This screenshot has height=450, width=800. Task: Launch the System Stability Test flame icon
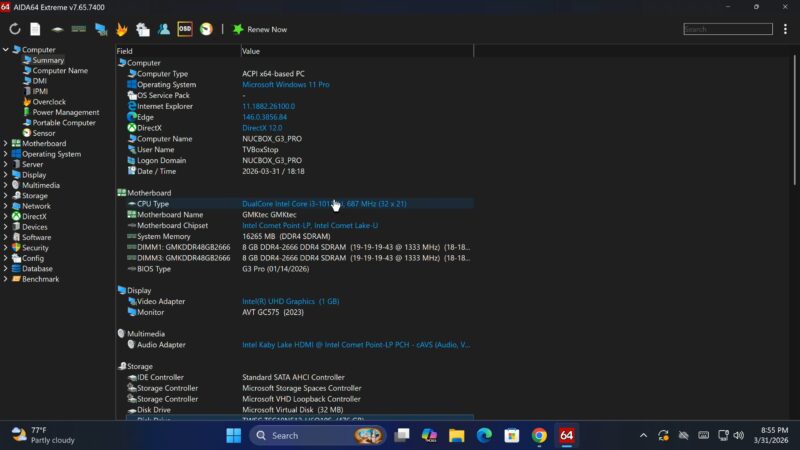click(x=121, y=29)
